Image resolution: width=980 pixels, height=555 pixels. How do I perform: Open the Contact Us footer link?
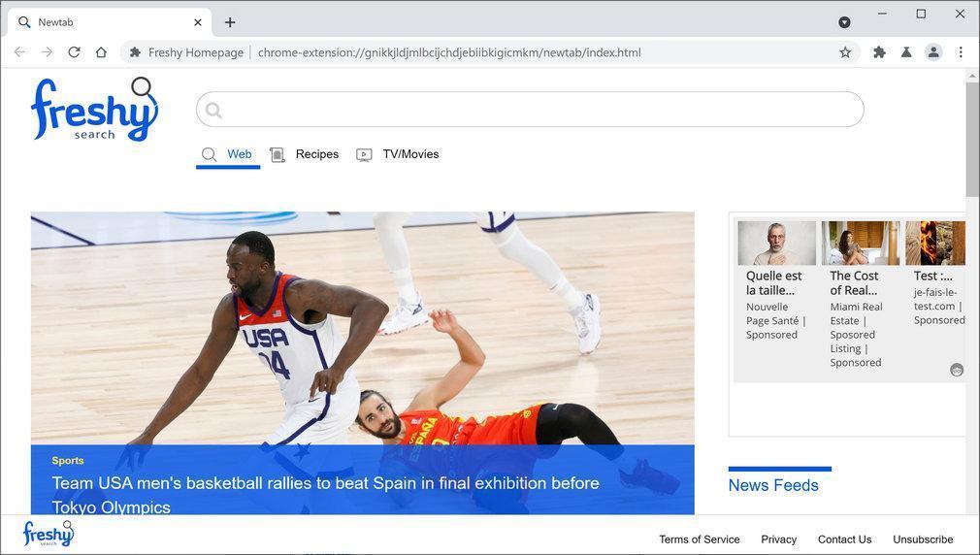point(844,539)
